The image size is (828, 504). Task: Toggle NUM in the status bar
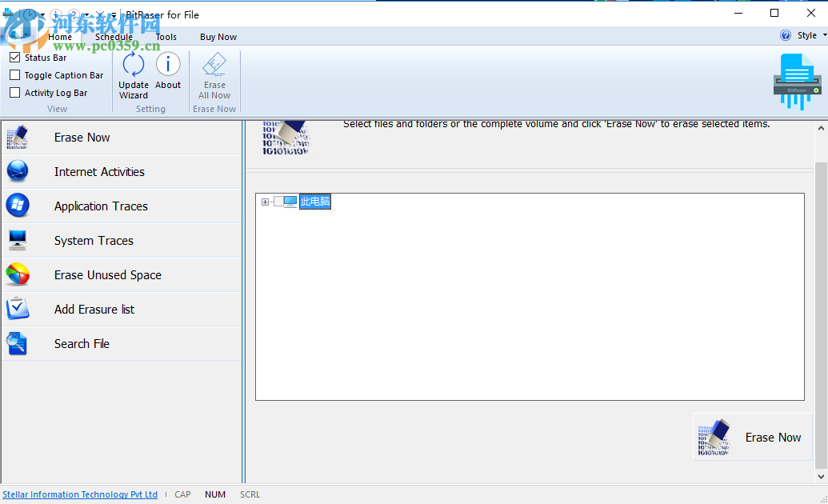(215, 494)
